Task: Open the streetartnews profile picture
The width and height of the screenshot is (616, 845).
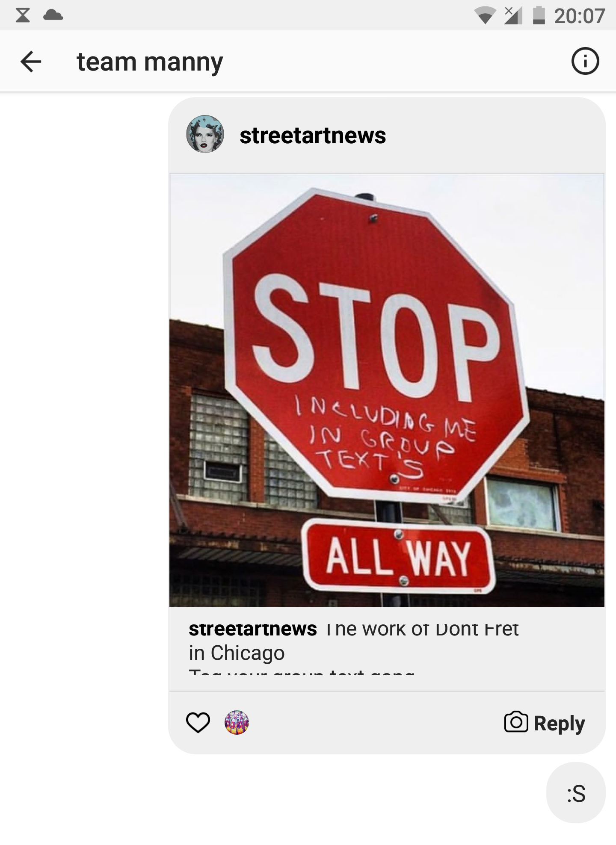Action: coord(205,134)
